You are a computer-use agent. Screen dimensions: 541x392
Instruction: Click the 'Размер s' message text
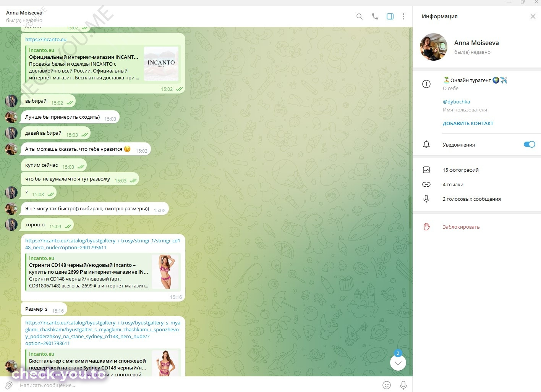point(36,309)
